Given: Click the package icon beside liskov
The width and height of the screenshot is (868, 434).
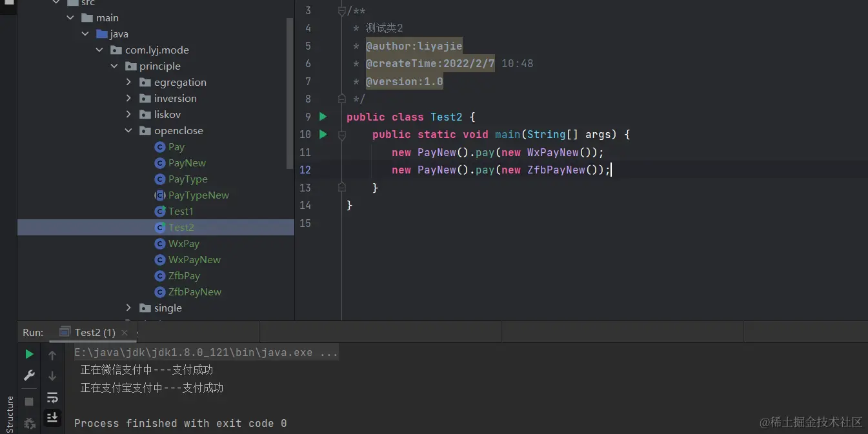Looking at the screenshot, I should [x=145, y=115].
